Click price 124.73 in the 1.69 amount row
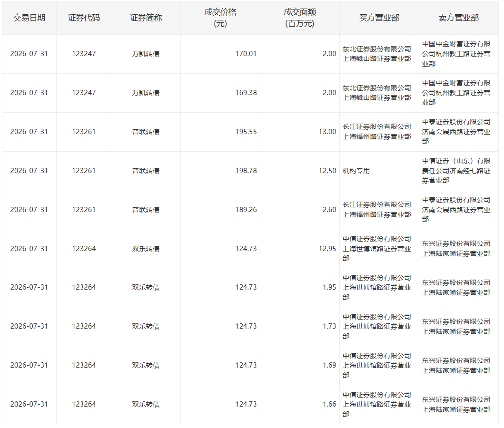The width and height of the screenshot is (504, 428). [x=246, y=365]
